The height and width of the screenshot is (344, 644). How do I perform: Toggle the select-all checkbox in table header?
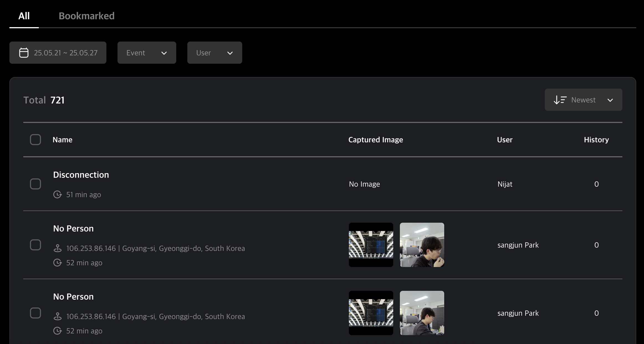(35, 140)
